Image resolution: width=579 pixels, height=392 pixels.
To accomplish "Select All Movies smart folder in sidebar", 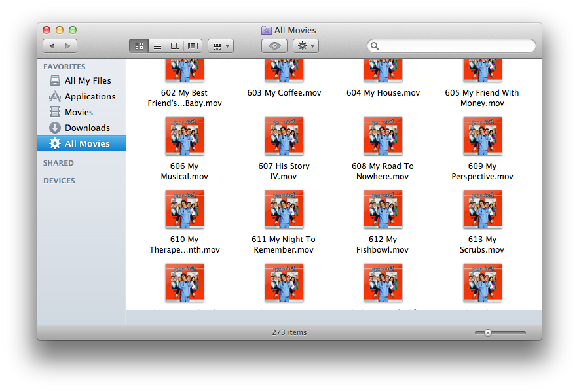I will pos(82,143).
